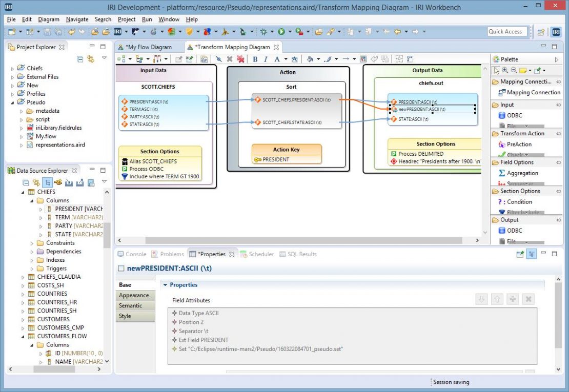
Task: Pick the Aggregation tool under Field Options
Action: point(519,173)
